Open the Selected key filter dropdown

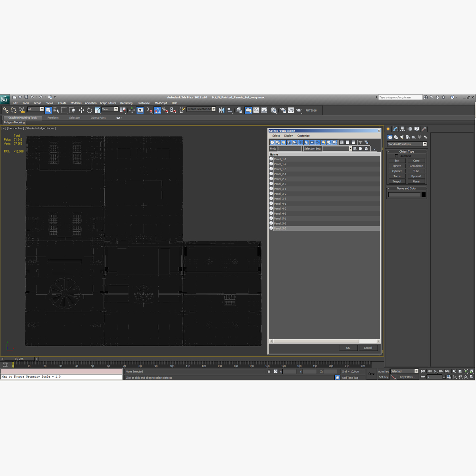(x=405, y=371)
